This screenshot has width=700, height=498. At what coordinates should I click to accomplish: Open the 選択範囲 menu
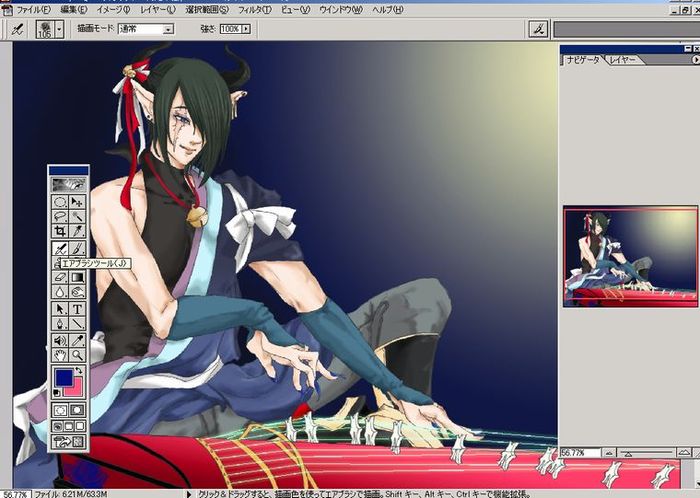click(x=207, y=9)
